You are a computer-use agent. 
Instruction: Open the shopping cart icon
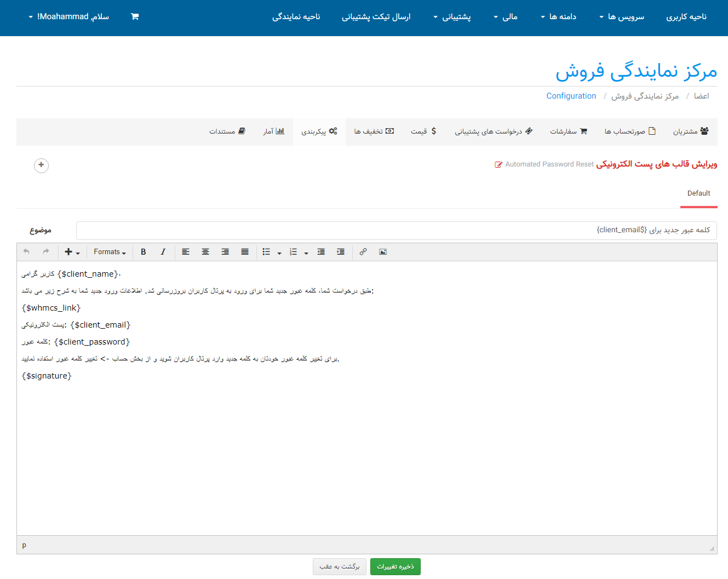pyautogui.click(x=135, y=16)
